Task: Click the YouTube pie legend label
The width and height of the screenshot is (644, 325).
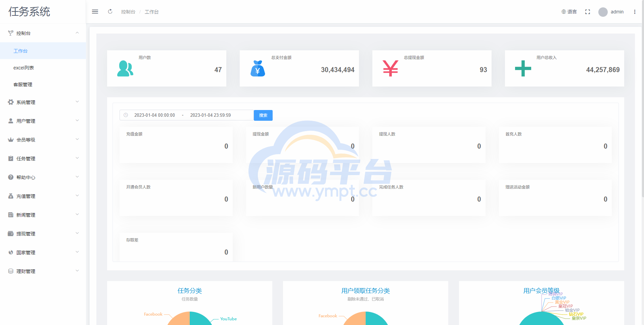Action: pos(228,319)
